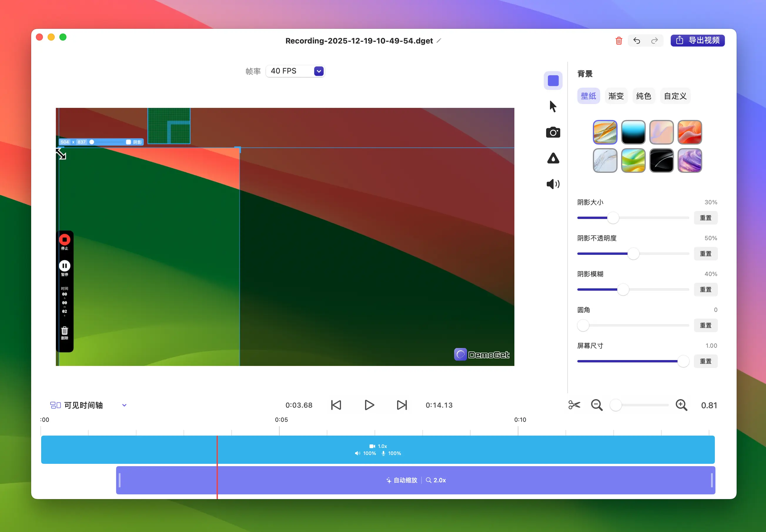
Task: Click the undo arrow button
Action: coord(637,41)
